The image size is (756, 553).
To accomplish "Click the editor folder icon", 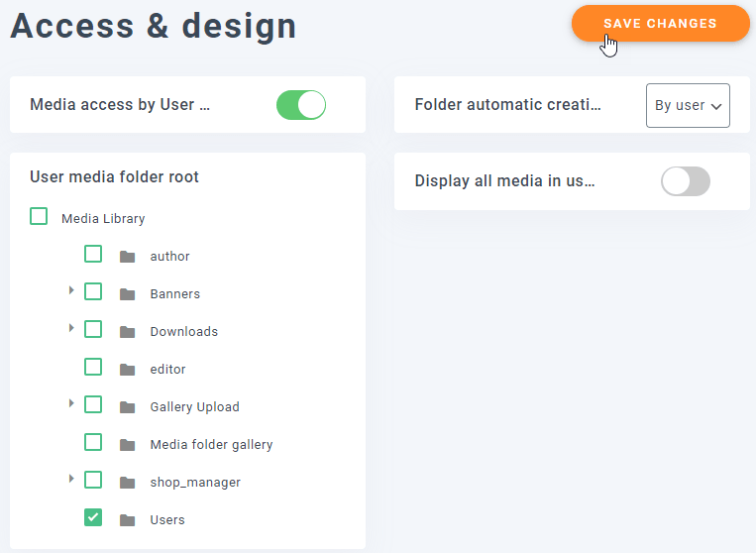I will click(x=127, y=370).
